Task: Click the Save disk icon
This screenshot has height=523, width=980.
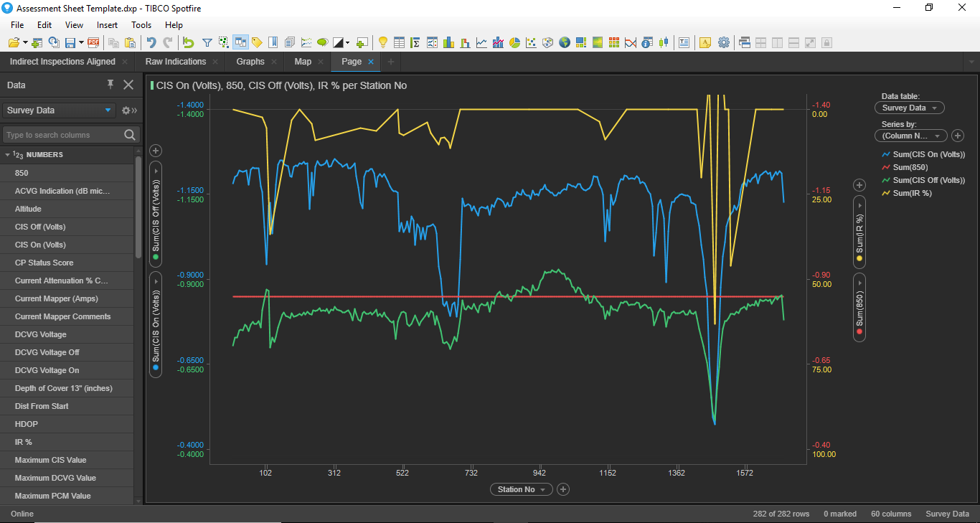Action: pyautogui.click(x=70, y=42)
